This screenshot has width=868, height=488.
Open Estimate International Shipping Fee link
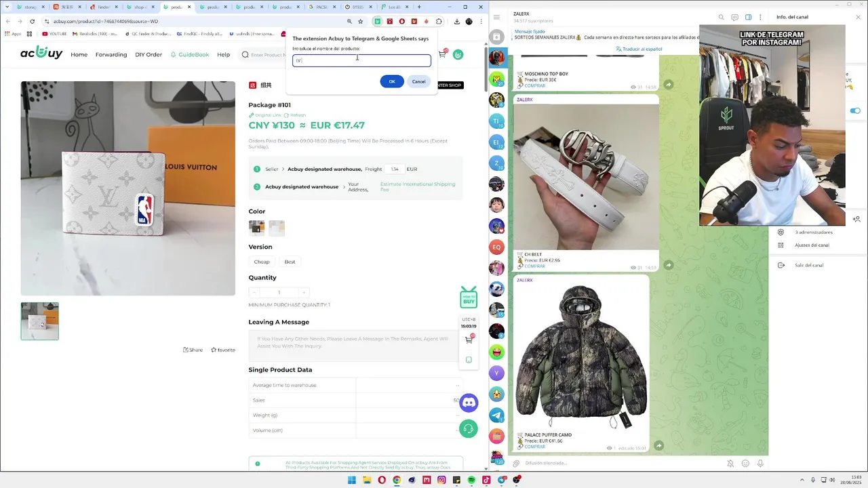pos(418,186)
